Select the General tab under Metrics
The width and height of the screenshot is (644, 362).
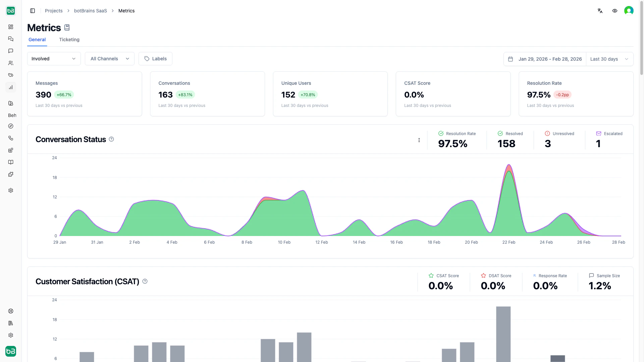coord(37,40)
